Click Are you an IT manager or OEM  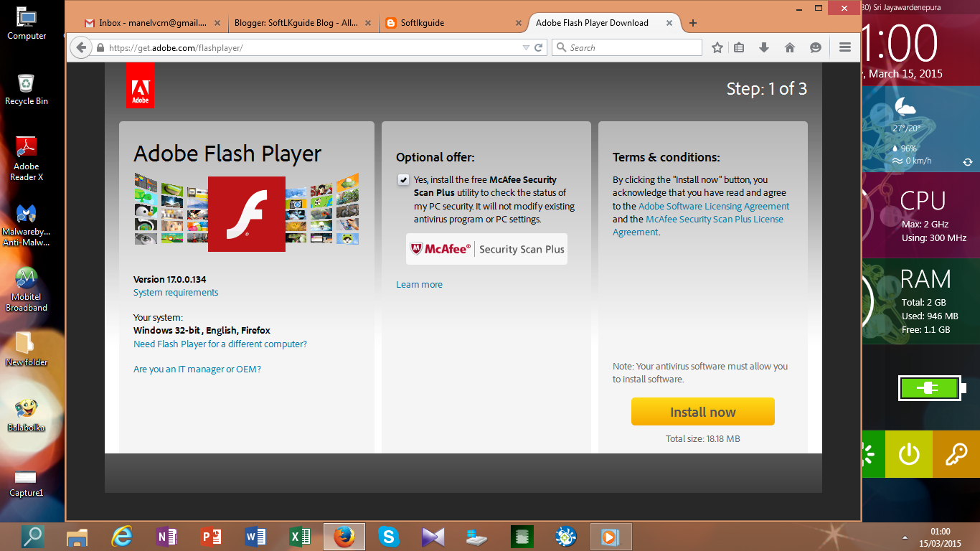tap(197, 369)
